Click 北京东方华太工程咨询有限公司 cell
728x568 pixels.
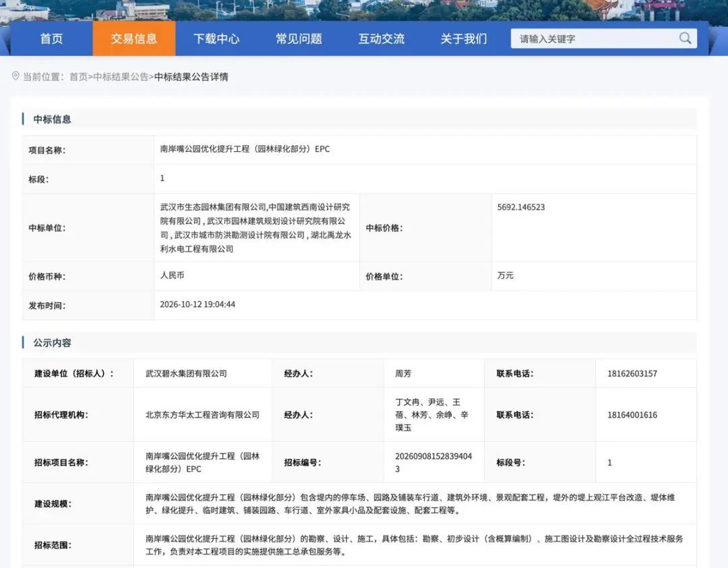[203, 415]
